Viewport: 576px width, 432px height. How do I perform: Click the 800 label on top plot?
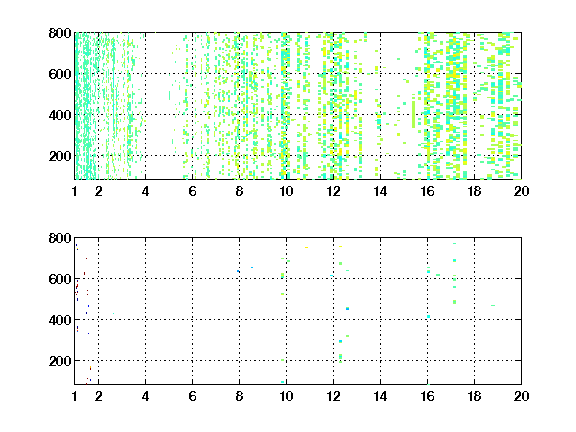(60, 33)
